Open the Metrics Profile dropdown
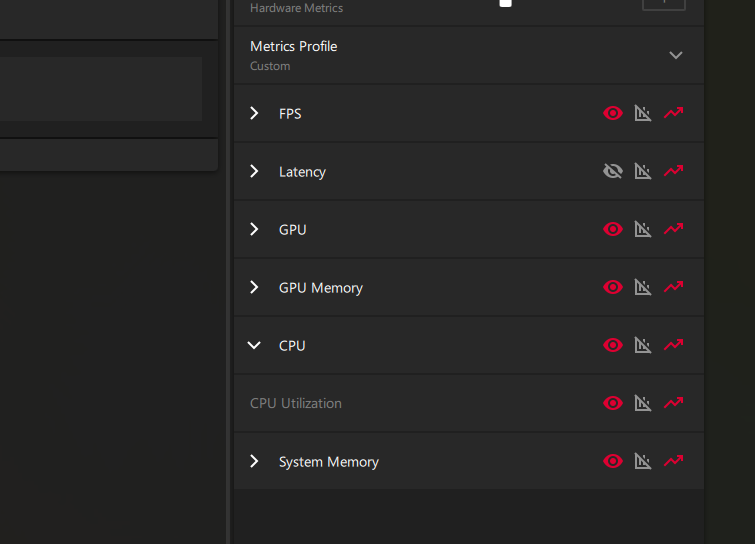Image resolution: width=755 pixels, height=544 pixels. tap(675, 55)
